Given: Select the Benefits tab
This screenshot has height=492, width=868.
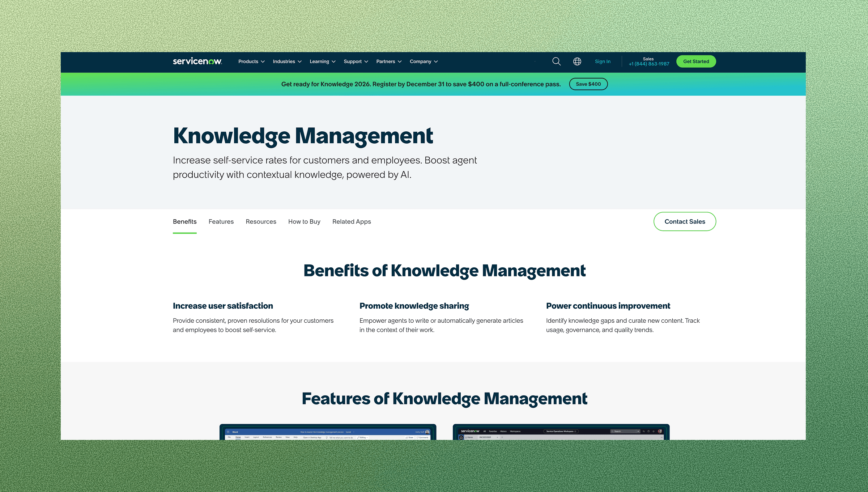Looking at the screenshot, I should (184, 221).
